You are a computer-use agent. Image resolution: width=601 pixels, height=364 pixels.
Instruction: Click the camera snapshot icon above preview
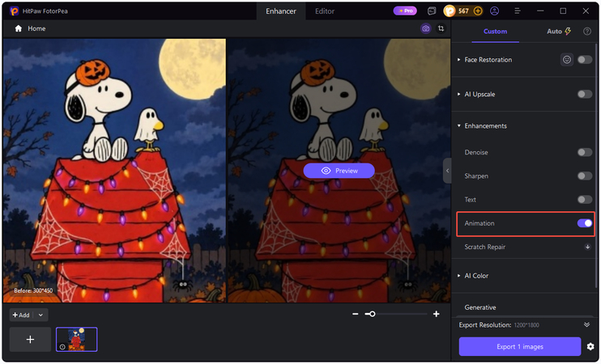click(425, 28)
